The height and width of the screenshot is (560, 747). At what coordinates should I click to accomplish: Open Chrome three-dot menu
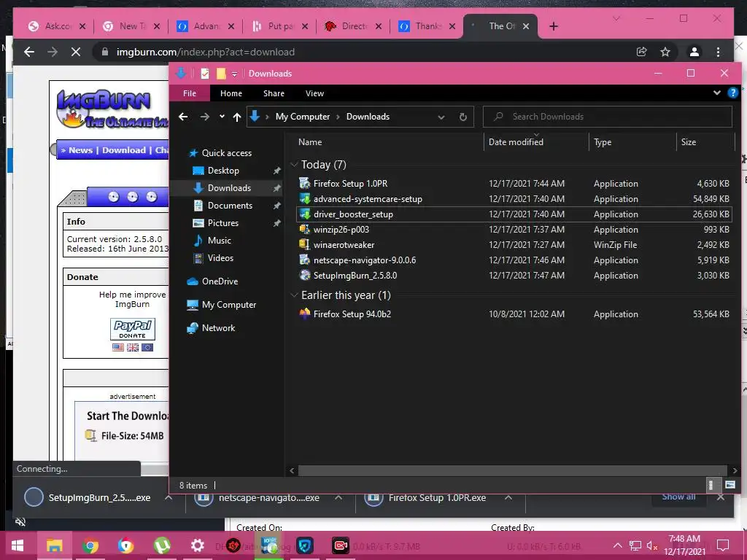click(x=718, y=52)
